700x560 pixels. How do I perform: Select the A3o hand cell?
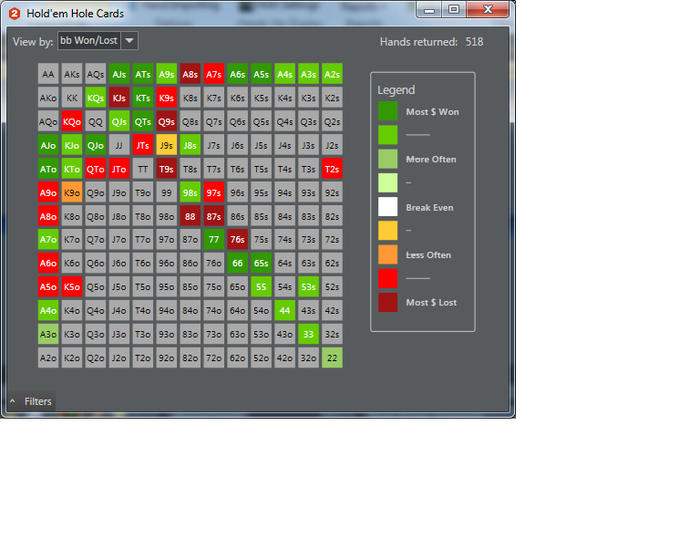(48, 334)
